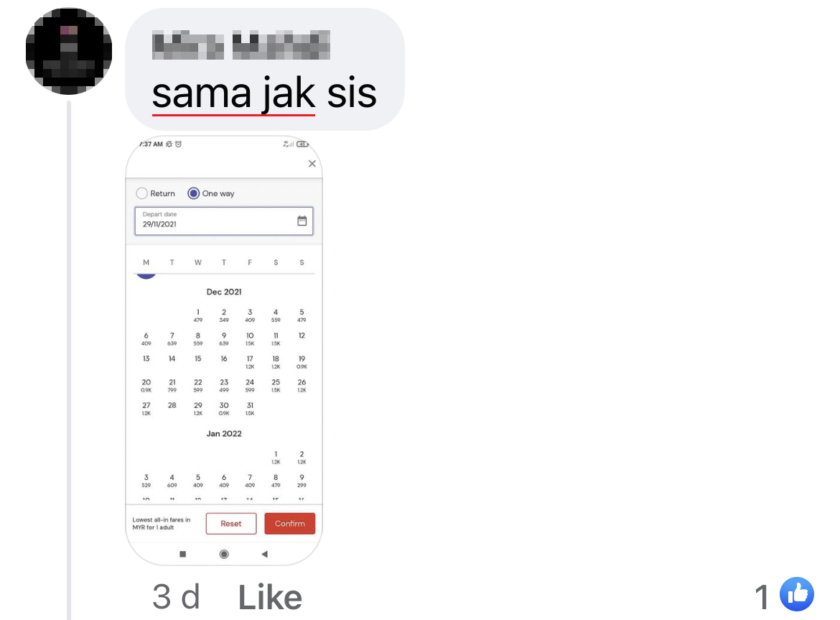
Task: Click the Depart date field showing 29/11/2021
Action: [224, 221]
